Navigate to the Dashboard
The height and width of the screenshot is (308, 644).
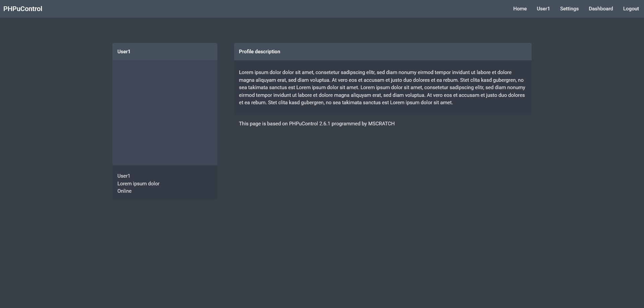point(600,9)
